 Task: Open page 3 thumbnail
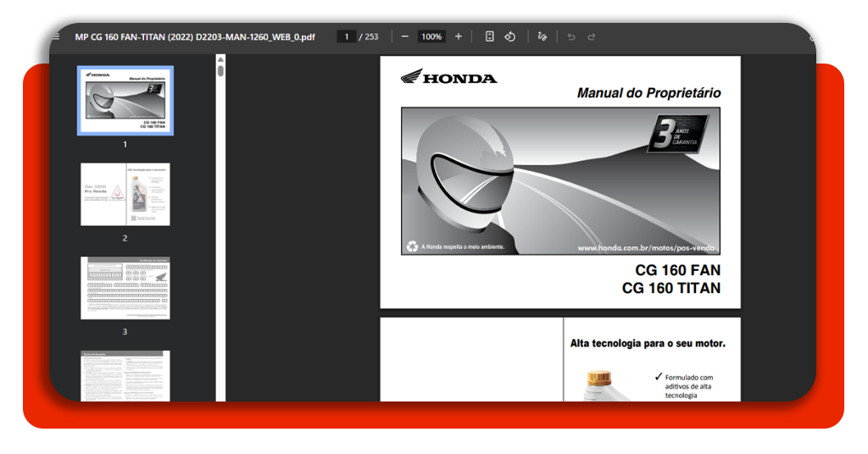(x=125, y=288)
